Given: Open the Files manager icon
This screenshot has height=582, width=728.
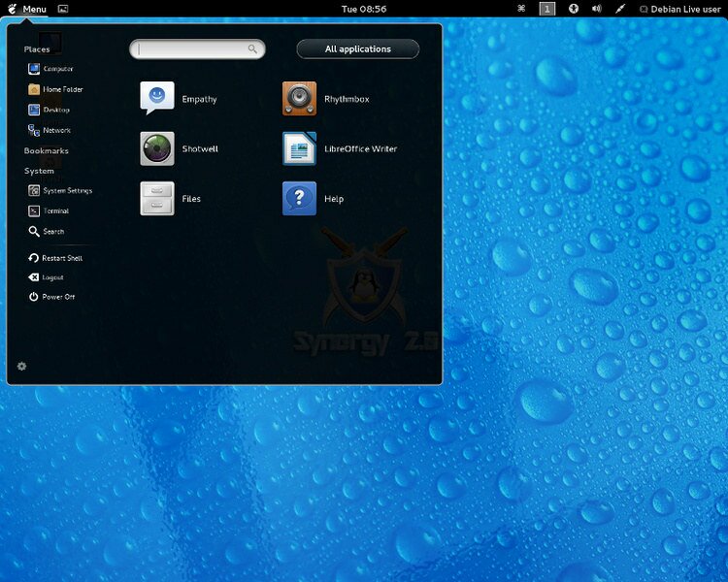Looking at the screenshot, I should coord(157,199).
